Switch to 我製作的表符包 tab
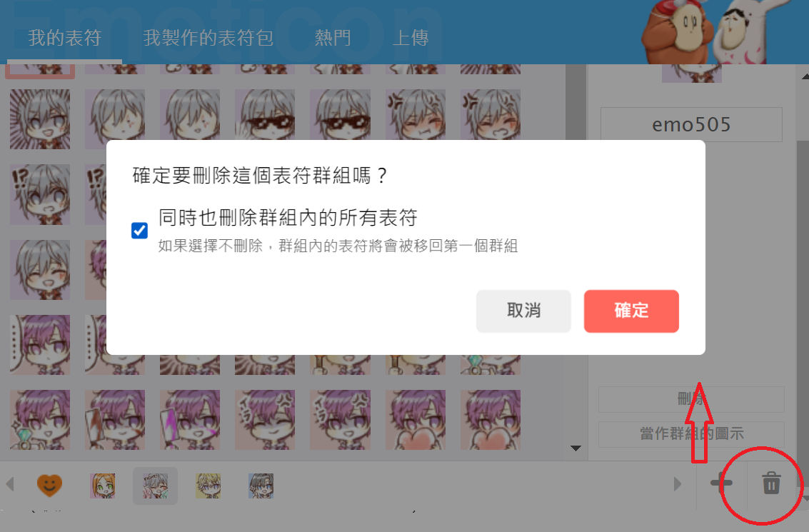The image size is (809, 532). 208,38
